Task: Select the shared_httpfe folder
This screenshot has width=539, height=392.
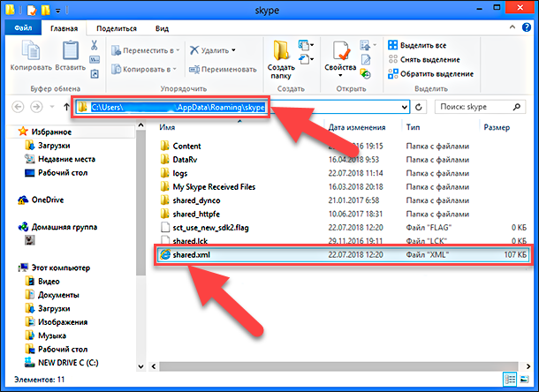Action: (x=190, y=214)
